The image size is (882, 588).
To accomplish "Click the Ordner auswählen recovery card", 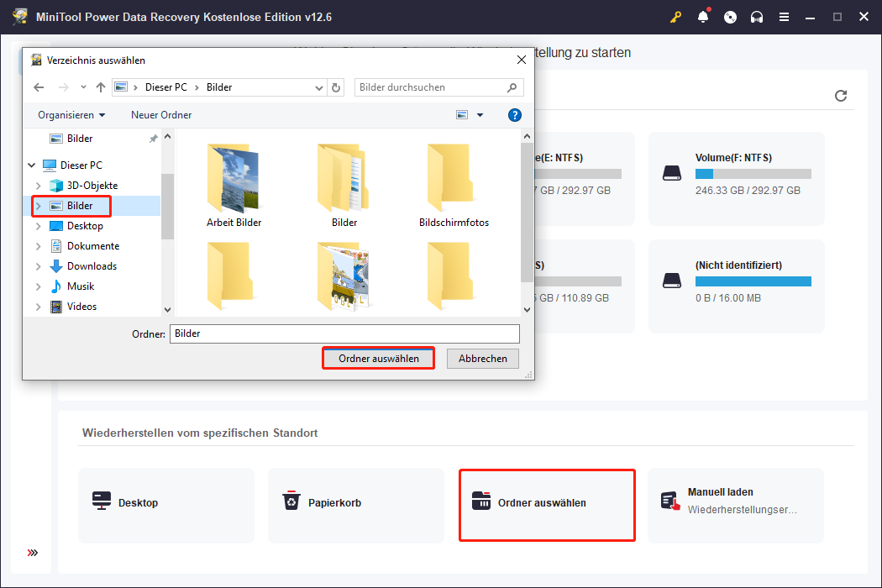I will tap(547, 506).
